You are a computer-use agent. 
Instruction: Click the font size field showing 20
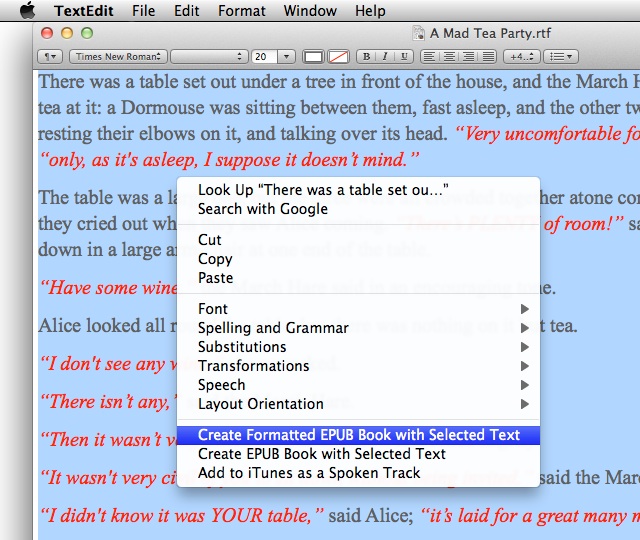(264, 56)
